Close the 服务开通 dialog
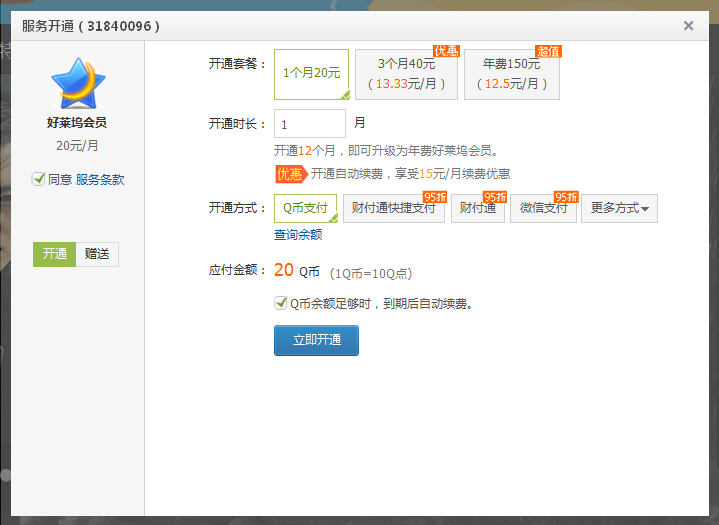Screen dimensions: 719x525 [688, 26]
